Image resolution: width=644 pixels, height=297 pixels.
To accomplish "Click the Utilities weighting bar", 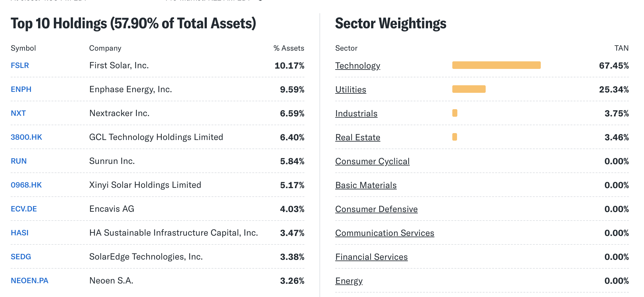I will point(469,89).
